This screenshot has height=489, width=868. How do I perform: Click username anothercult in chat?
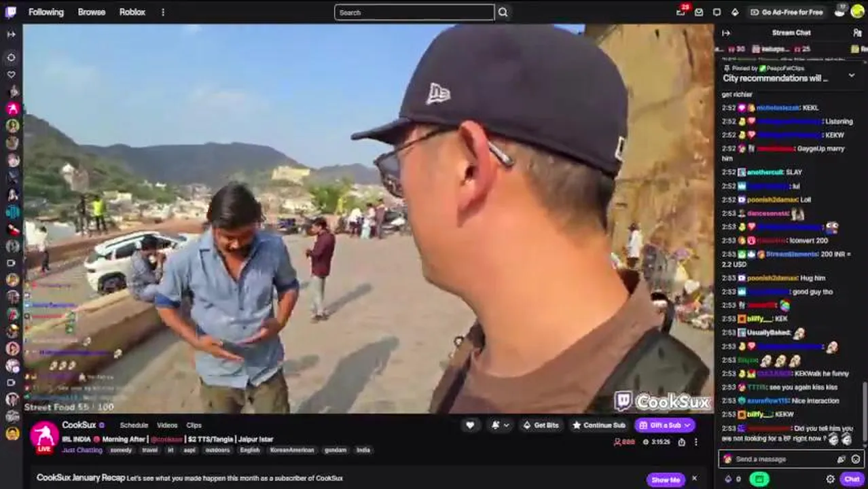point(765,173)
